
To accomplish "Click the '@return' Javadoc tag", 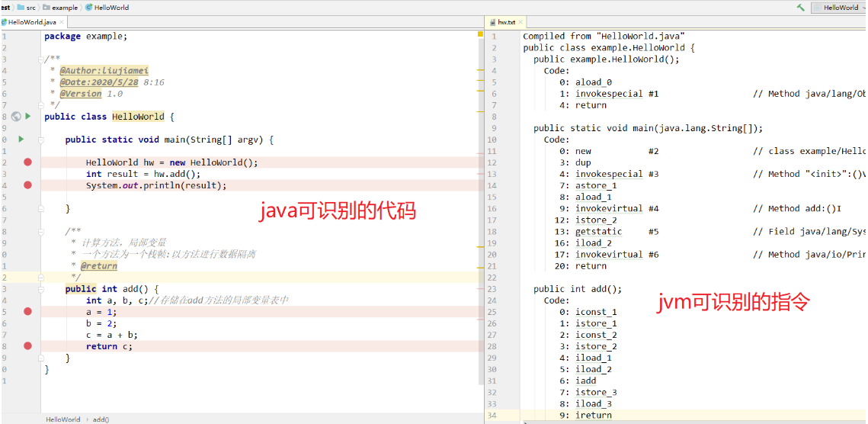I will (99, 266).
